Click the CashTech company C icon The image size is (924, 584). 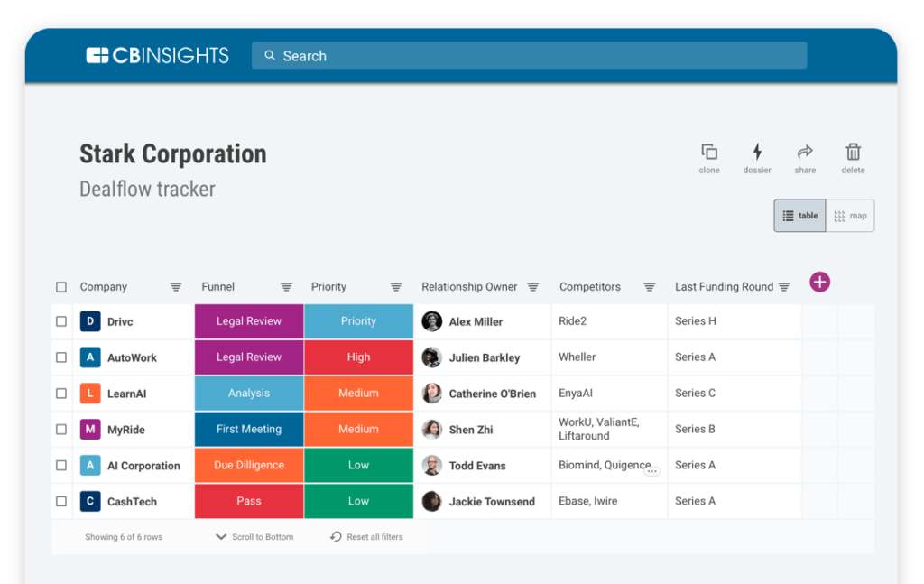click(90, 501)
